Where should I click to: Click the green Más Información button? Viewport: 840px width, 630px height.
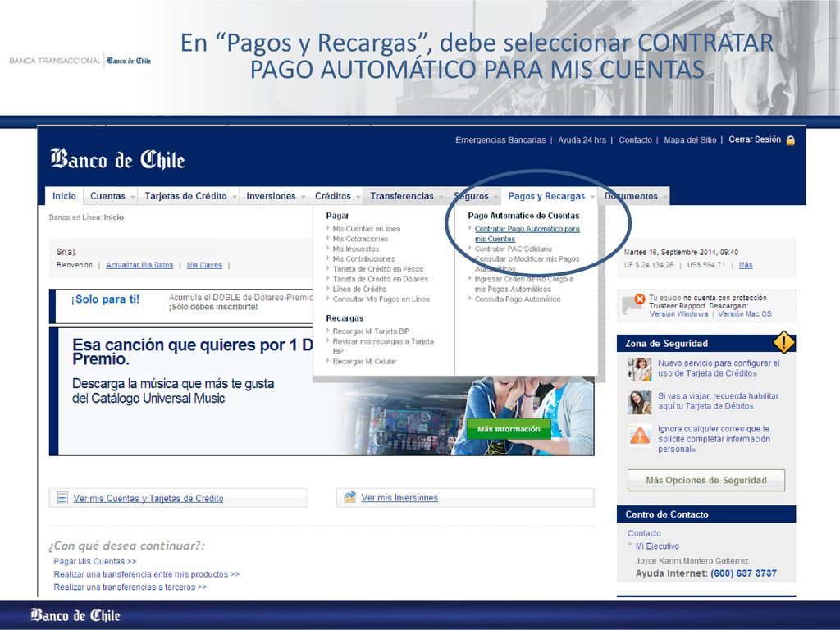[509, 429]
